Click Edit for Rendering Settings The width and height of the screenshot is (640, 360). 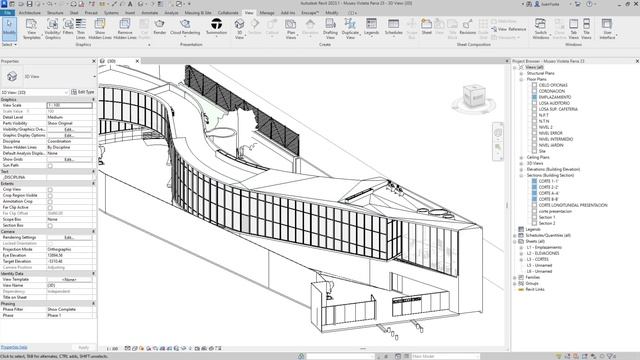pyautogui.click(x=69, y=237)
